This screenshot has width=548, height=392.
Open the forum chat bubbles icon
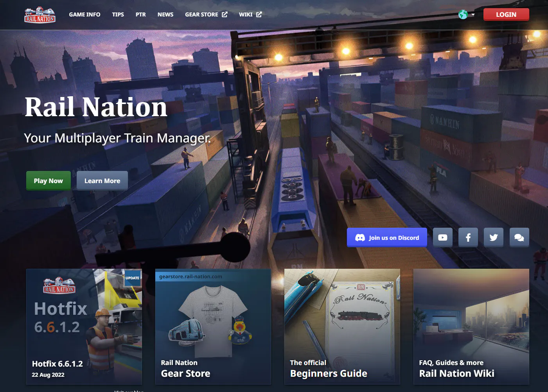click(519, 237)
